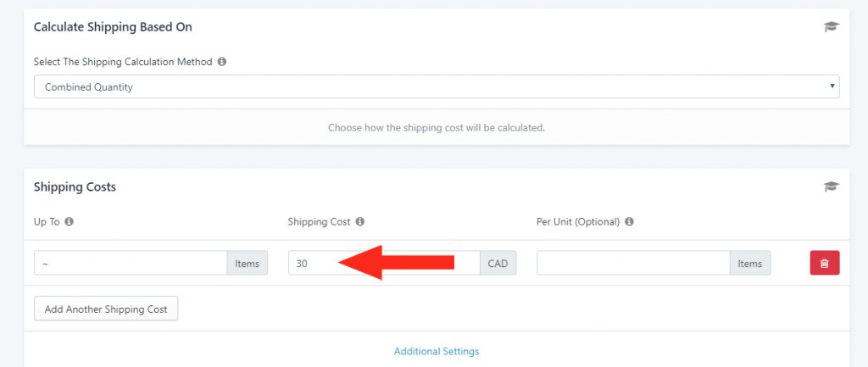Image resolution: width=868 pixels, height=367 pixels.
Task: Click the Calculate Shipping Based On heading
Action: pos(113,26)
